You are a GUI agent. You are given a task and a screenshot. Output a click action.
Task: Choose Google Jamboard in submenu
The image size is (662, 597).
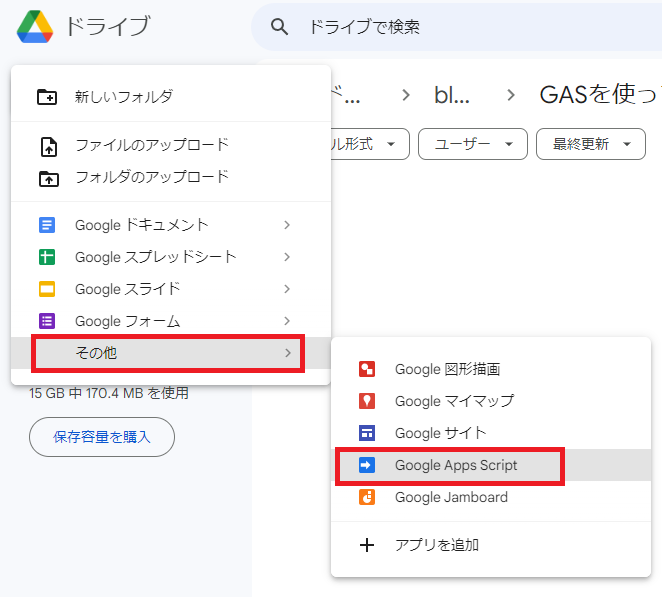pyautogui.click(x=491, y=497)
